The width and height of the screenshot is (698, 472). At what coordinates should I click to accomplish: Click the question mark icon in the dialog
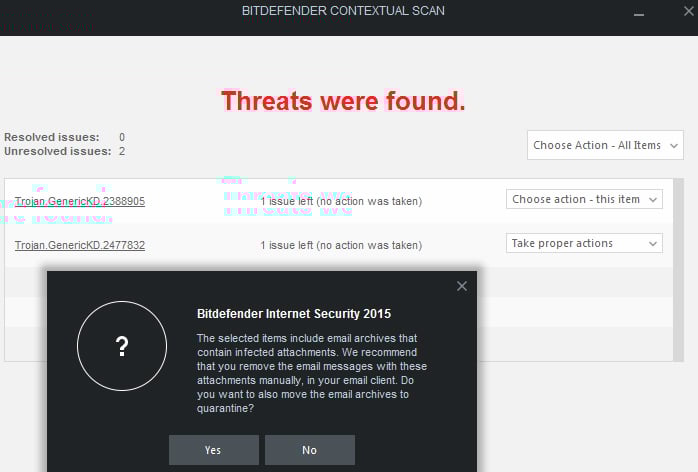pos(122,346)
